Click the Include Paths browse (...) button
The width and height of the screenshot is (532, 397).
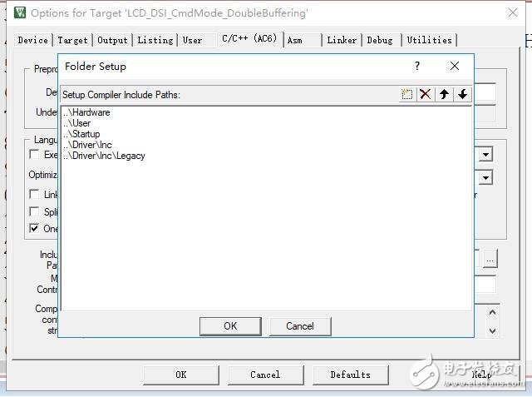(x=490, y=259)
